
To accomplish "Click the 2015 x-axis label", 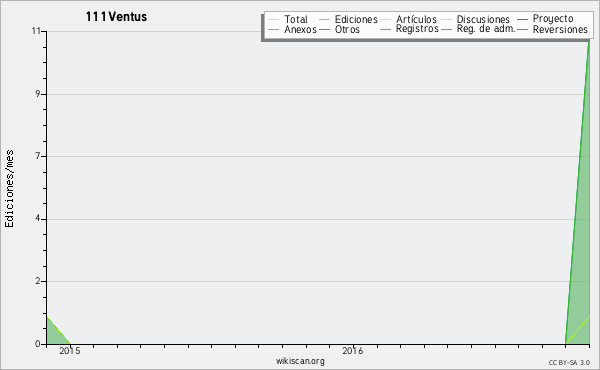I will [70, 351].
